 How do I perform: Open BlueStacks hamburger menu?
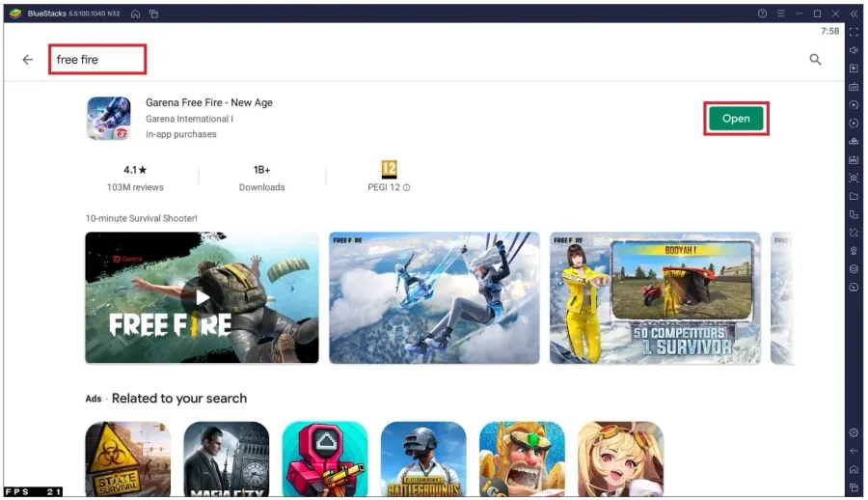pos(780,14)
